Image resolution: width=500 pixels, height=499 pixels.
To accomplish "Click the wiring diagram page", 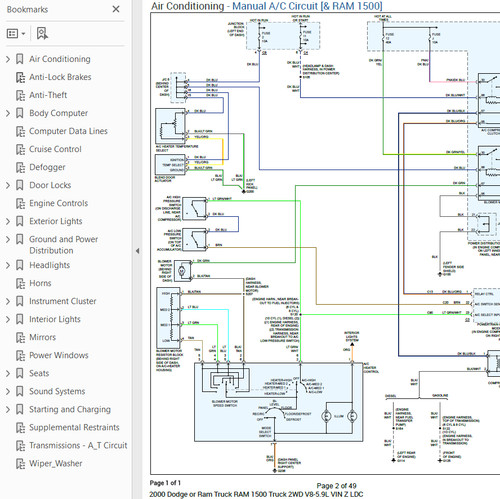I will point(325,243).
